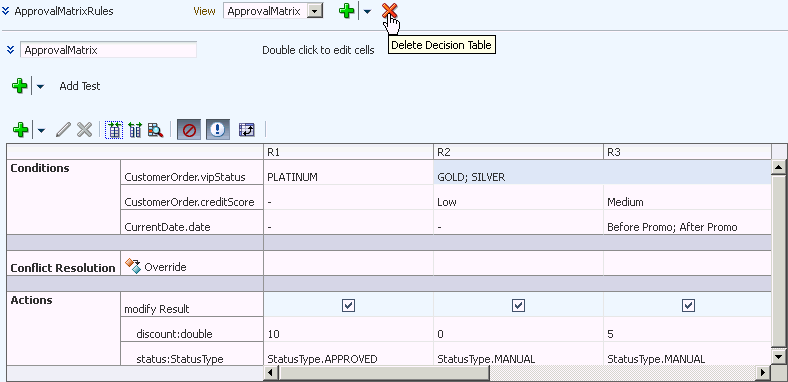Toggle the blue exclamation conflicts button

[218, 131]
